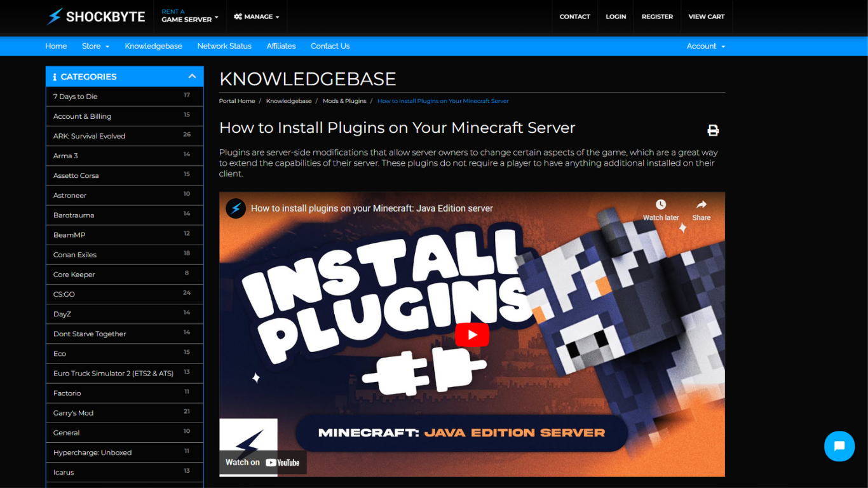The image size is (868, 488).
Task: Click the video title text link
Action: click(372, 208)
